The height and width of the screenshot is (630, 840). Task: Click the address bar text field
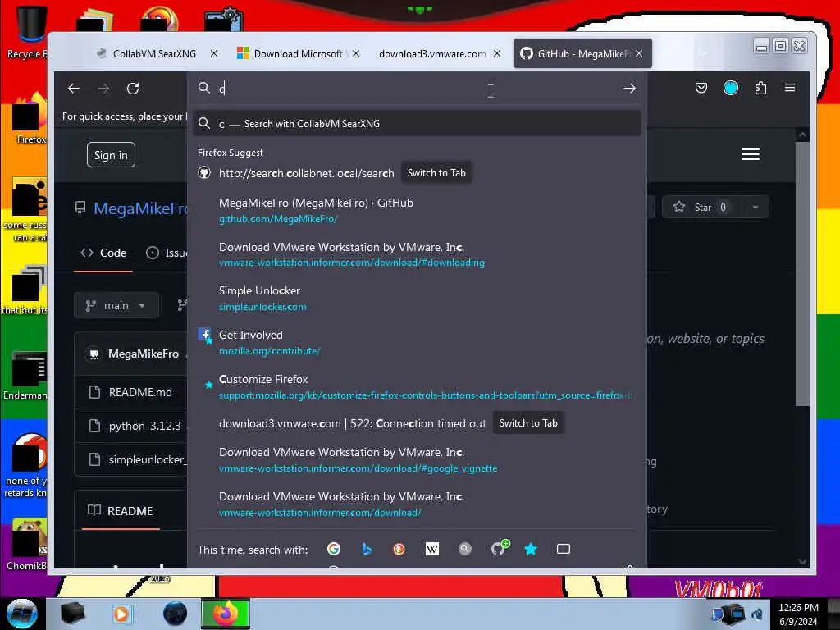(x=418, y=89)
